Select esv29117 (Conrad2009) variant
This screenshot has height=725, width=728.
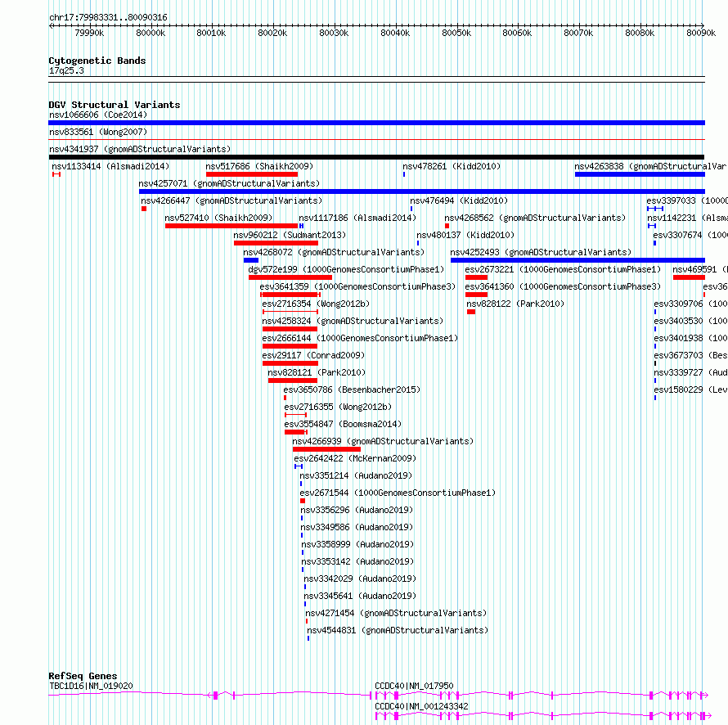pos(313,355)
